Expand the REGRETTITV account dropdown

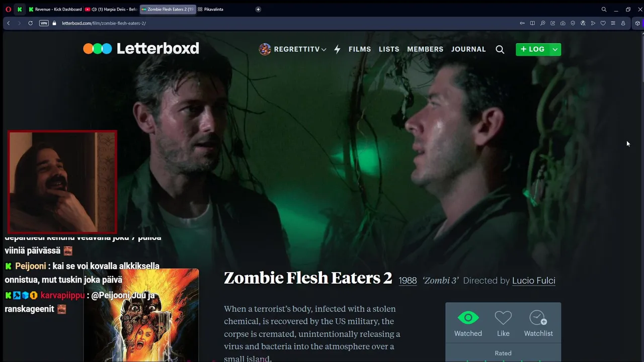[324, 50]
